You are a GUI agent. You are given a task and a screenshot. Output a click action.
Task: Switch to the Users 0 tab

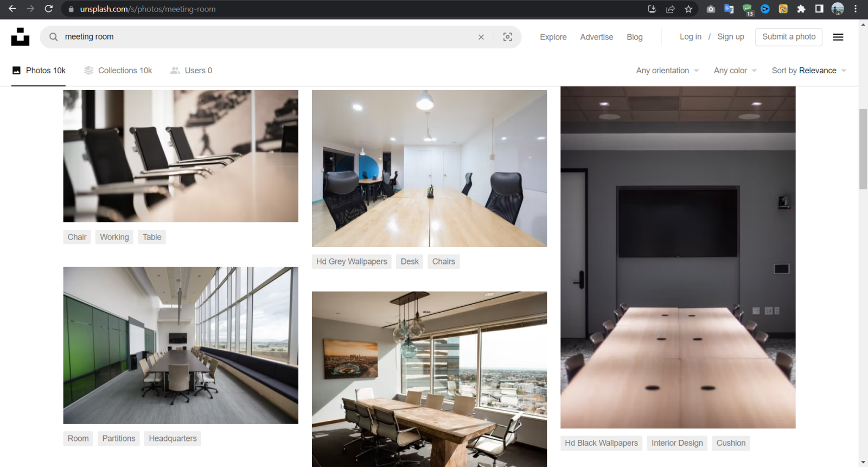pyautogui.click(x=191, y=71)
